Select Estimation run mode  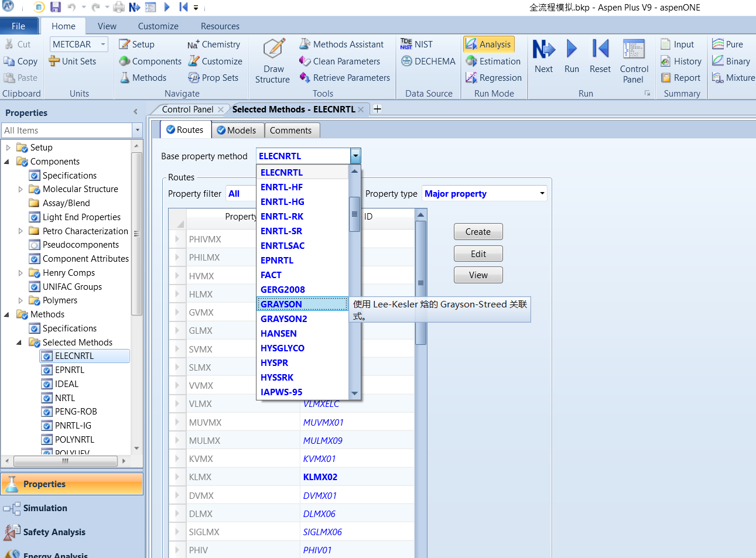coord(493,61)
